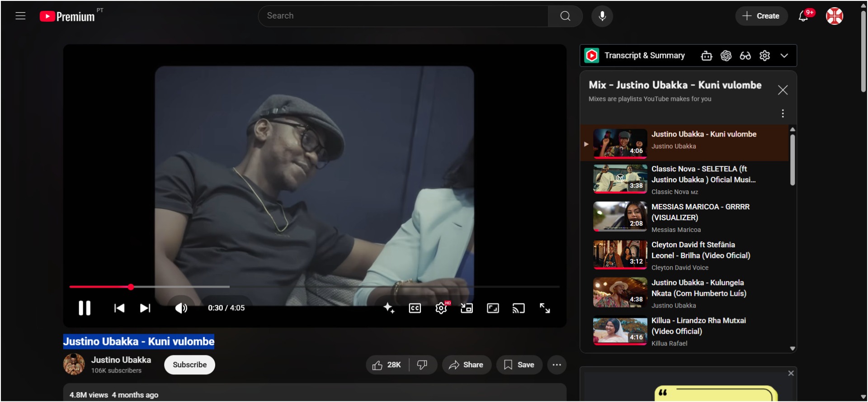Click the robot AI summary icon
868x402 pixels.
[706, 56]
